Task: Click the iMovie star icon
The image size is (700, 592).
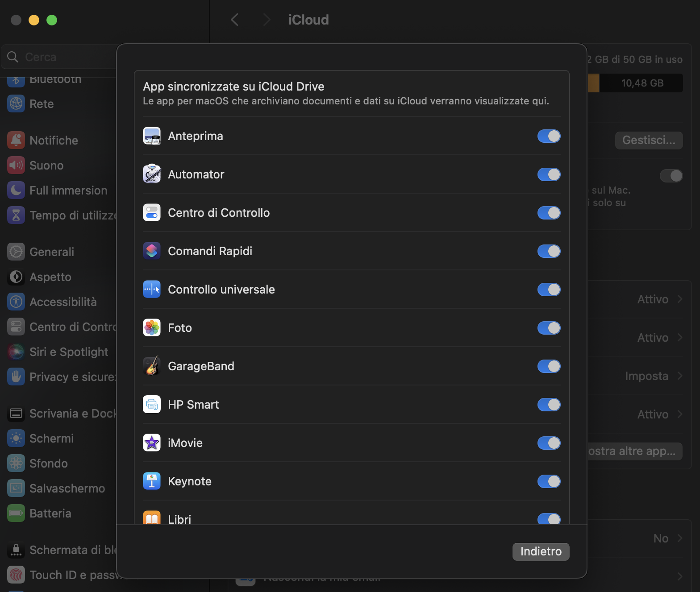Action: click(152, 443)
